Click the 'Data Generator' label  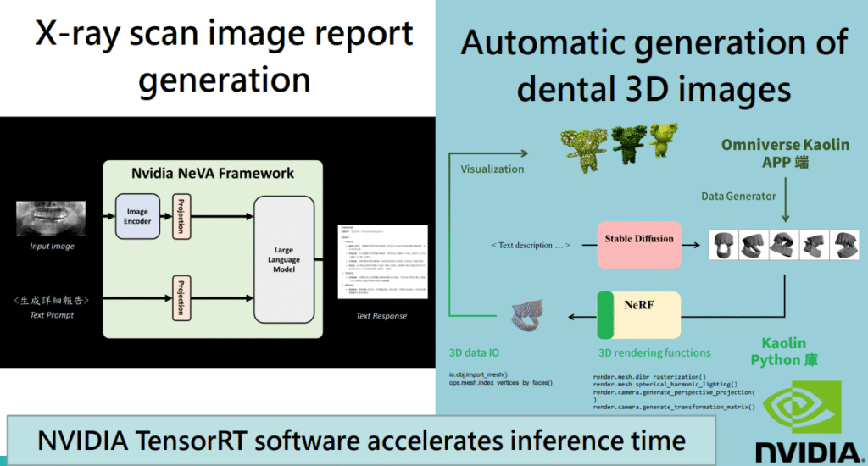[x=738, y=197]
